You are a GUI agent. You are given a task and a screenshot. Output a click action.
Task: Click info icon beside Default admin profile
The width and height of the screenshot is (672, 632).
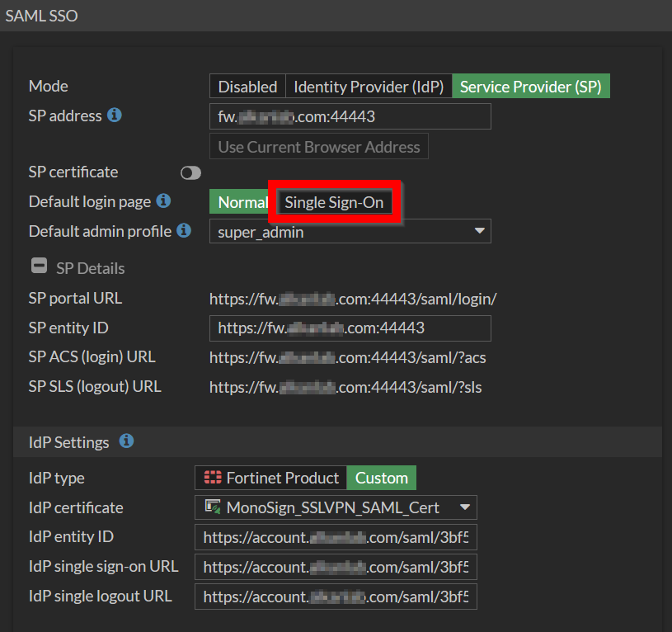click(x=183, y=231)
